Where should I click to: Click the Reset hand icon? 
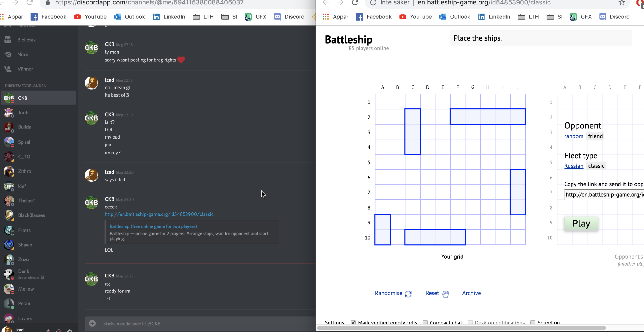pos(445,294)
